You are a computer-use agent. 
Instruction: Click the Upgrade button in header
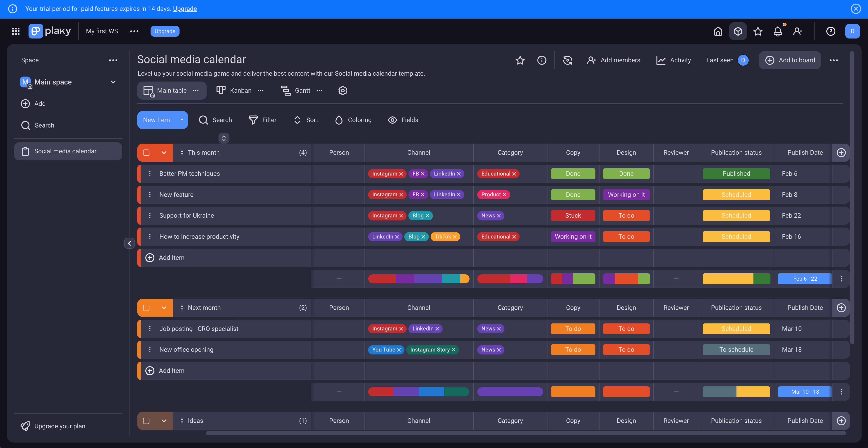[165, 31]
